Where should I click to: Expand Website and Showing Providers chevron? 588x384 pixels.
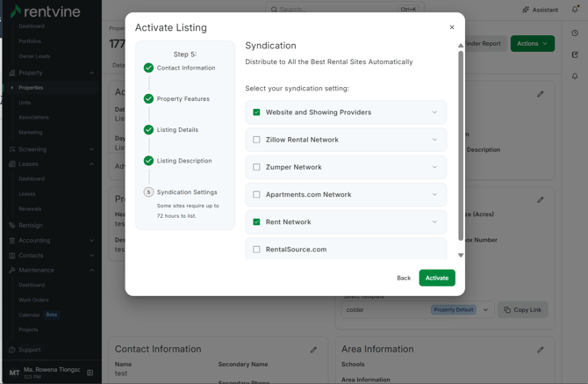(434, 112)
